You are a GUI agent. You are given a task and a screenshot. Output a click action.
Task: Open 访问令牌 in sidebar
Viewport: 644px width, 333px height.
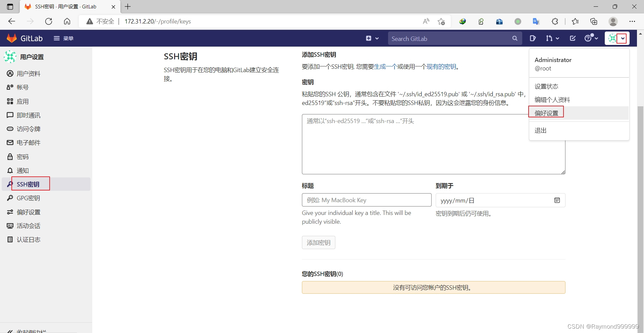pos(46,129)
